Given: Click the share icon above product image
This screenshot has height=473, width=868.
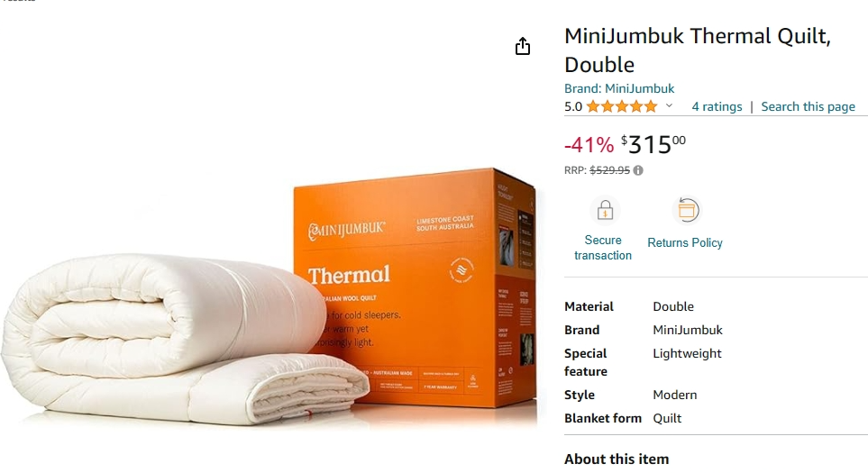Looking at the screenshot, I should 523,46.
